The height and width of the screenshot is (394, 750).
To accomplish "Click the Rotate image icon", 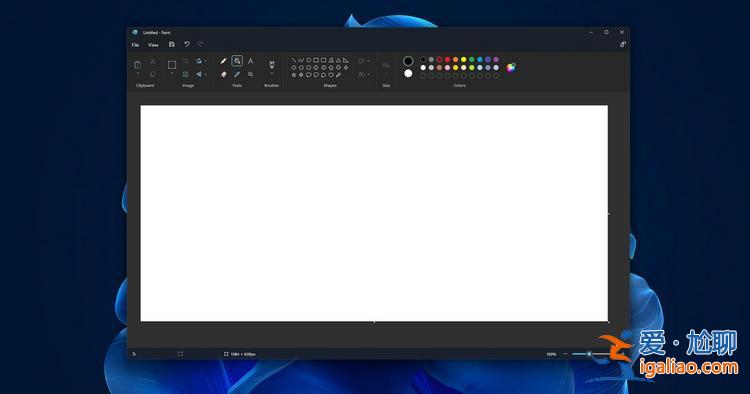I will pos(199,61).
